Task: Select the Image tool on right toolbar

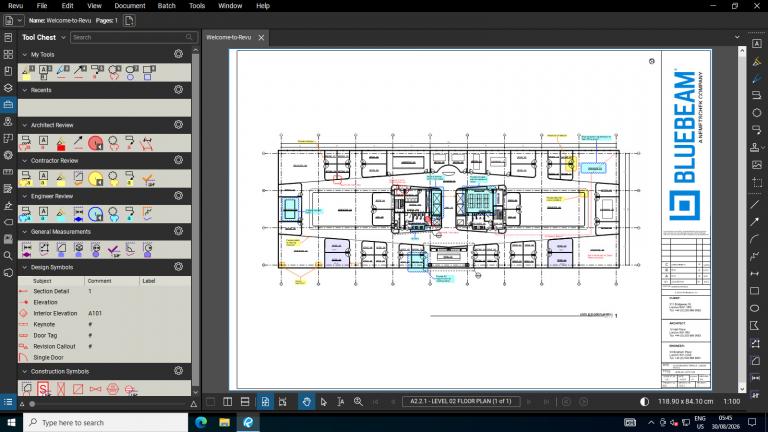Action: pyautogui.click(x=757, y=165)
